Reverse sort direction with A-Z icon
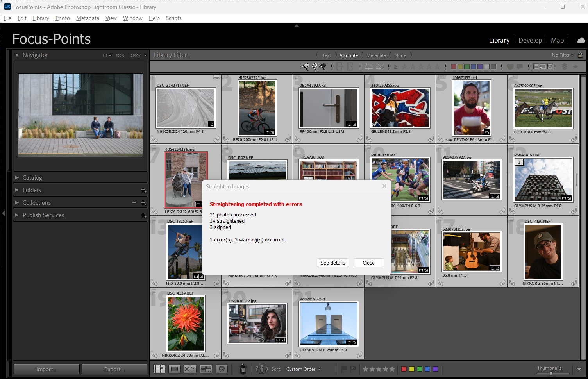Screen dimensions: 588x379 coord(261,369)
